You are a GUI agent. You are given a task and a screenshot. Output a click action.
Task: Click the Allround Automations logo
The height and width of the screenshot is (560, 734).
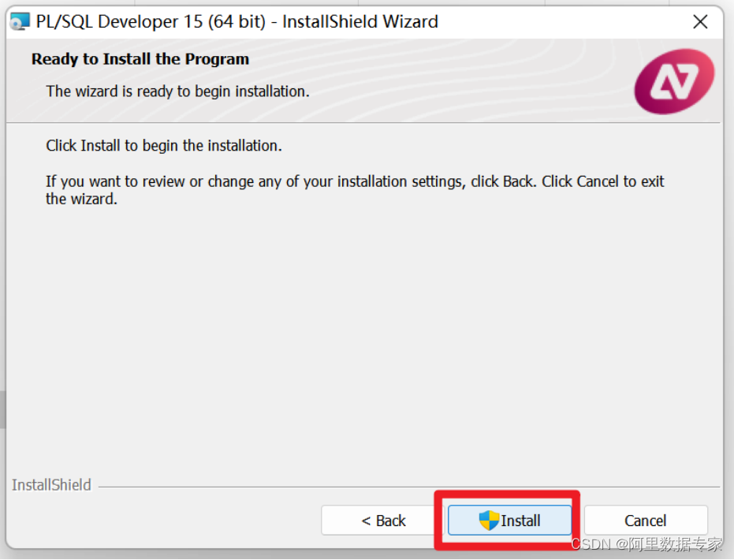[x=674, y=81]
